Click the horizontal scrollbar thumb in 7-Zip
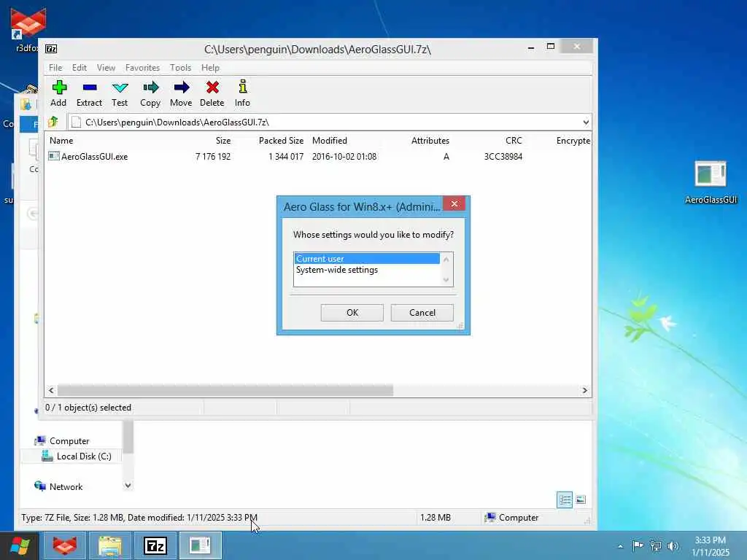747x560 pixels. [225, 391]
